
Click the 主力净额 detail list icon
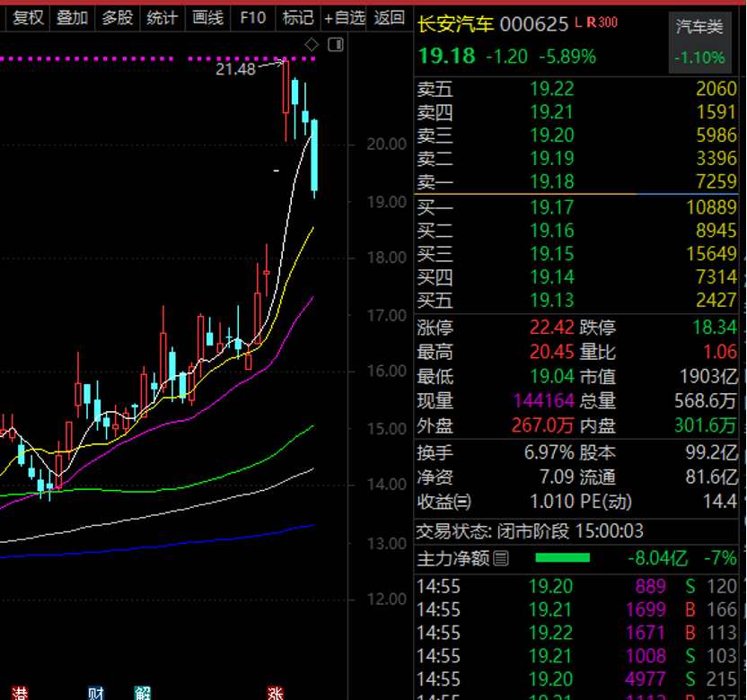[x=501, y=558]
